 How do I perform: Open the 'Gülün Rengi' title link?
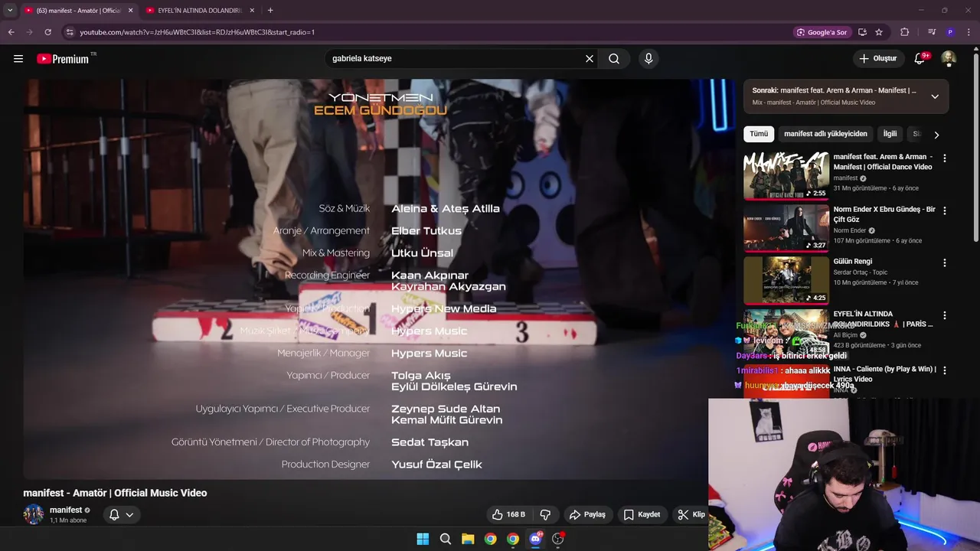pos(853,262)
